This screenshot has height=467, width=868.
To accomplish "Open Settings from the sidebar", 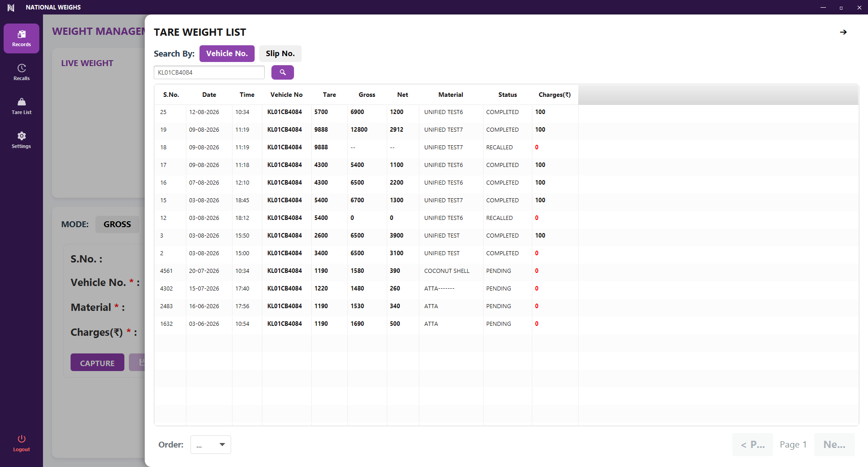I will point(21,140).
